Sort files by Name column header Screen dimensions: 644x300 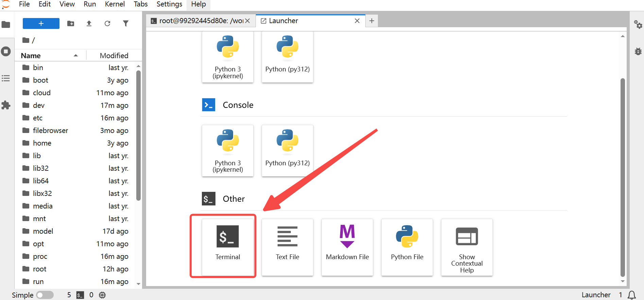[x=31, y=55]
